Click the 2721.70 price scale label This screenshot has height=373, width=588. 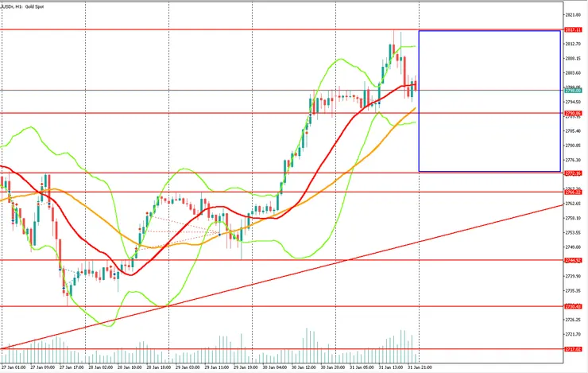573,334
